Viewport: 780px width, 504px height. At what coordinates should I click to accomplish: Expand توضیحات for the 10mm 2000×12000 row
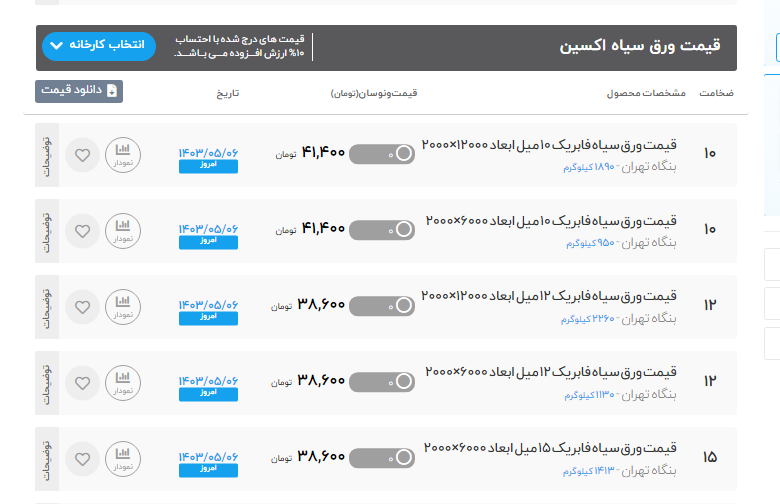pyautogui.click(x=46, y=155)
